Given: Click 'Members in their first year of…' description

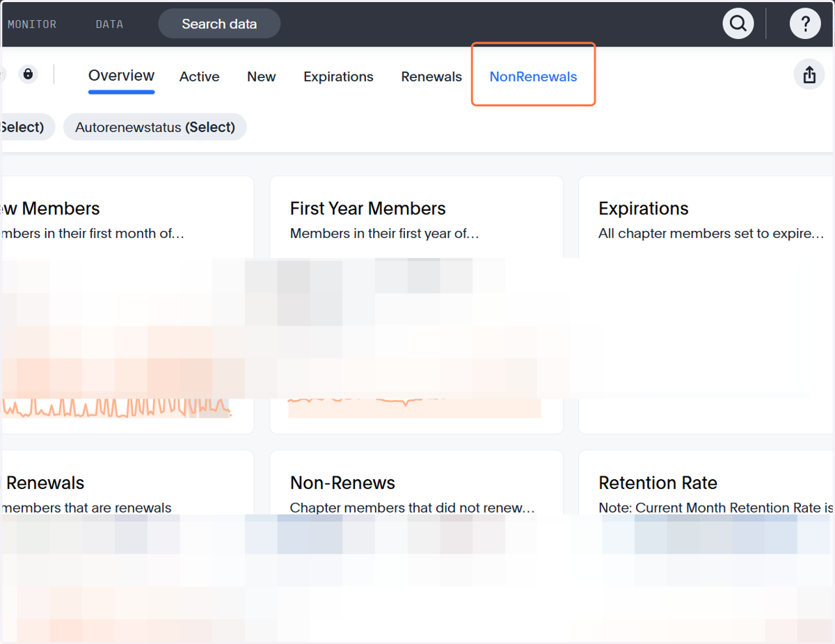Looking at the screenshot, I should (385, 234).
